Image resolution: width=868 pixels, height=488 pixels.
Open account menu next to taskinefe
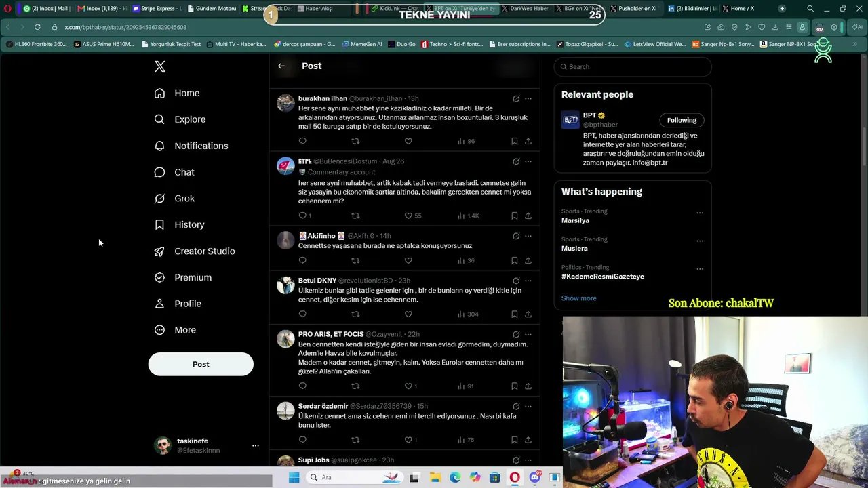tap(256, 445)
